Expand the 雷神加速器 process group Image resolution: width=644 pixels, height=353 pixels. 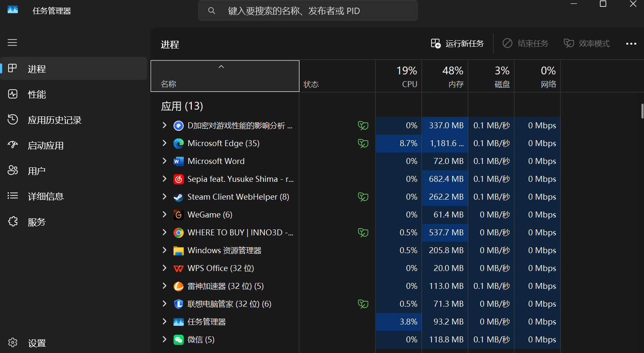(x=165, y=286)
